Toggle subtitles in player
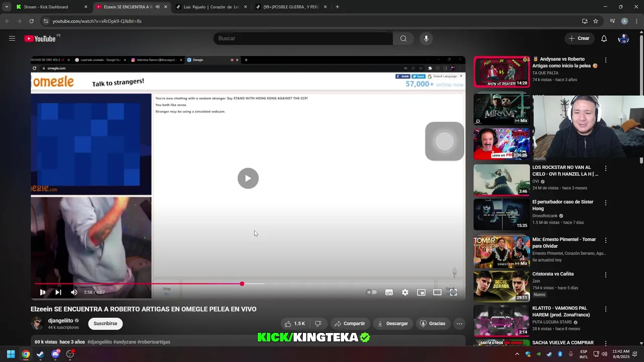 [389, 292]
